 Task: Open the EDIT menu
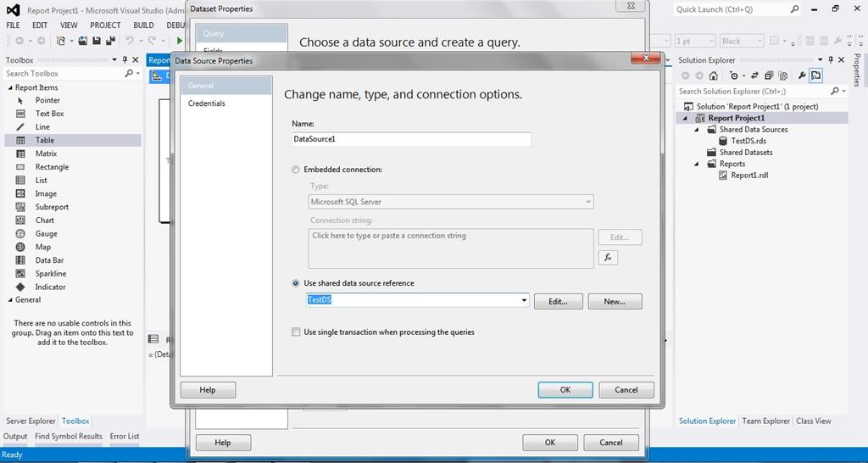[x=40, y=25]
